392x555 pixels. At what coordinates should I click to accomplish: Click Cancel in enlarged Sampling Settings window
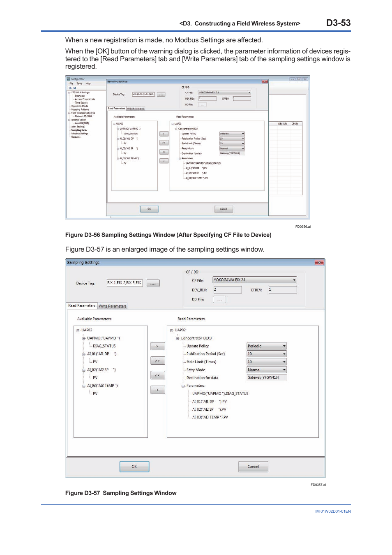(253, 467)
